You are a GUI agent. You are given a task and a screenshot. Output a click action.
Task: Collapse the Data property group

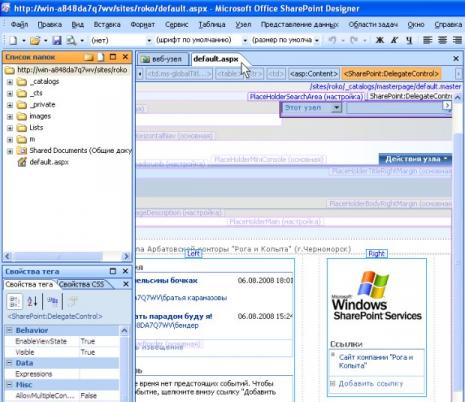pyautogui.click(x=10, y=363)
